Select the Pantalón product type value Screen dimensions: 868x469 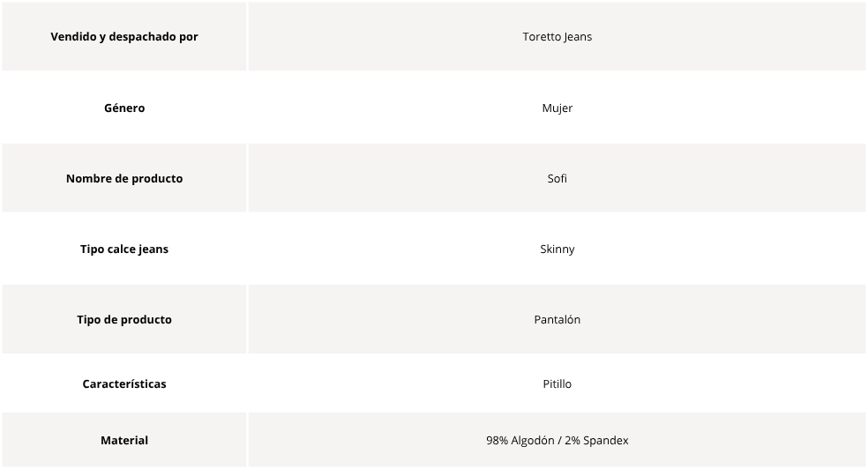pyautogui.click(x=557, y=320)
